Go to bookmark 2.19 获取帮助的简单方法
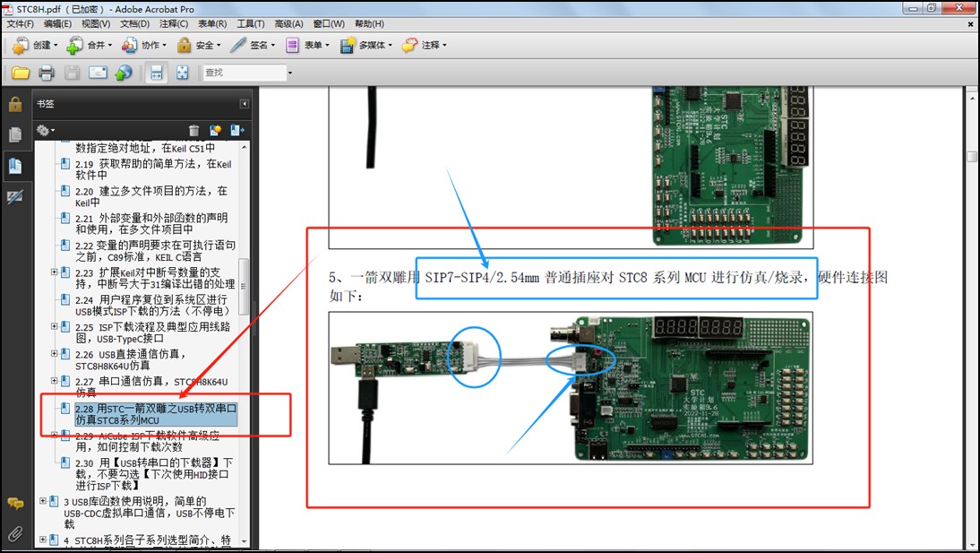 [x=153, y=169]
